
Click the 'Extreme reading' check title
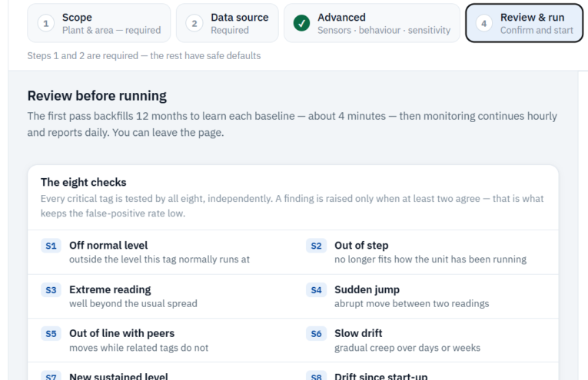[110, 289]
